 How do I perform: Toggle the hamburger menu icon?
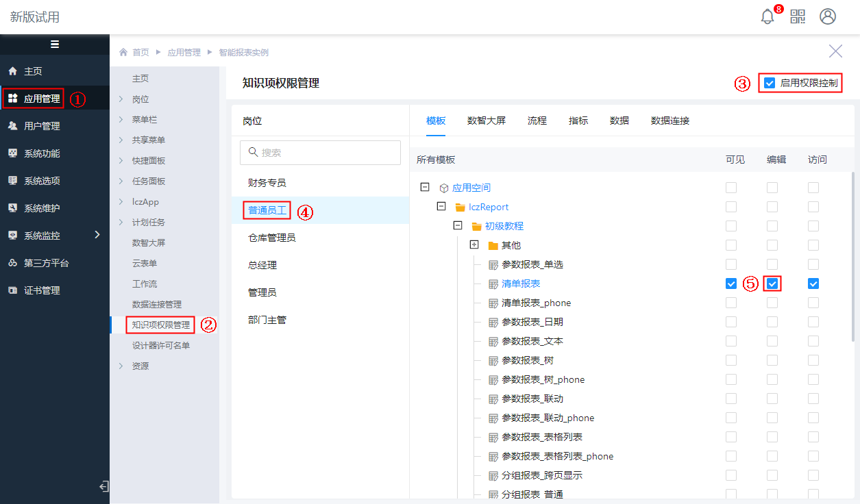pyautogui.click(x=55, y=45)
